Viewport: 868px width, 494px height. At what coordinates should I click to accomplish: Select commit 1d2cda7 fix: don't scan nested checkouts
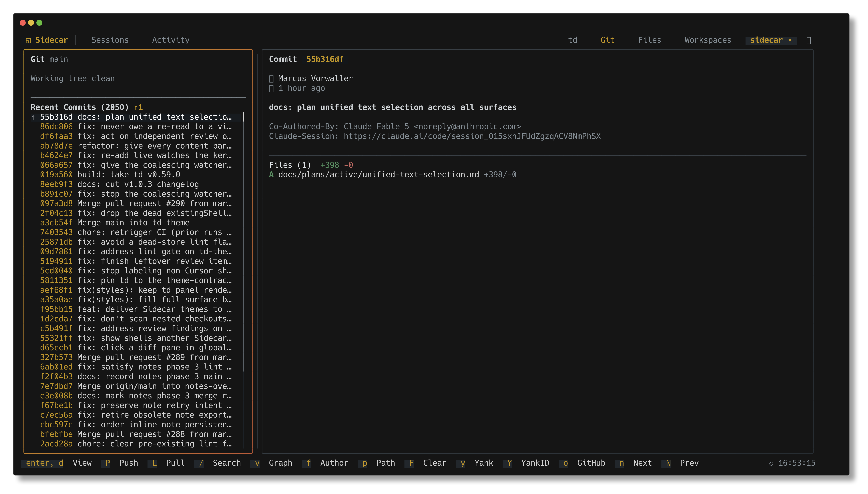[136, 319]
